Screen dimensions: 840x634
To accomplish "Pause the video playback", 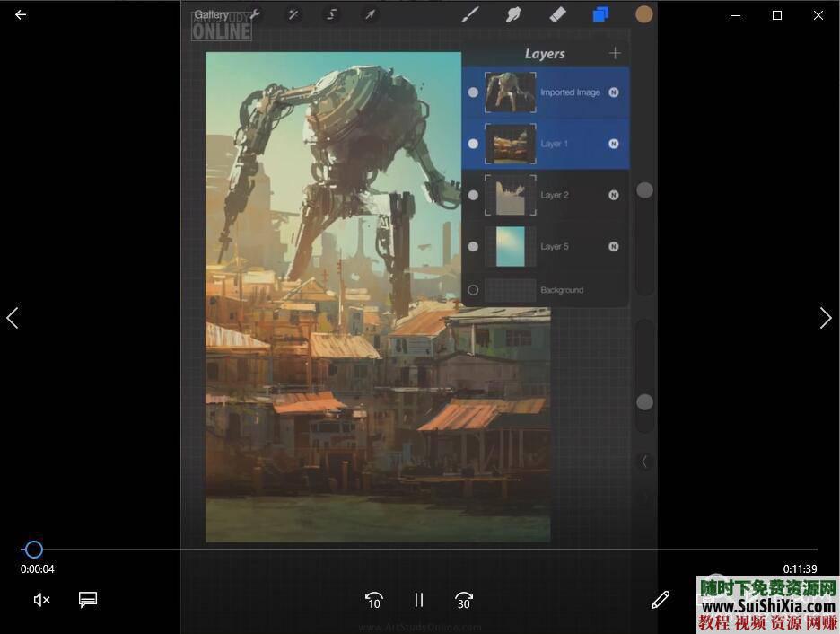I will coord(418,600).
